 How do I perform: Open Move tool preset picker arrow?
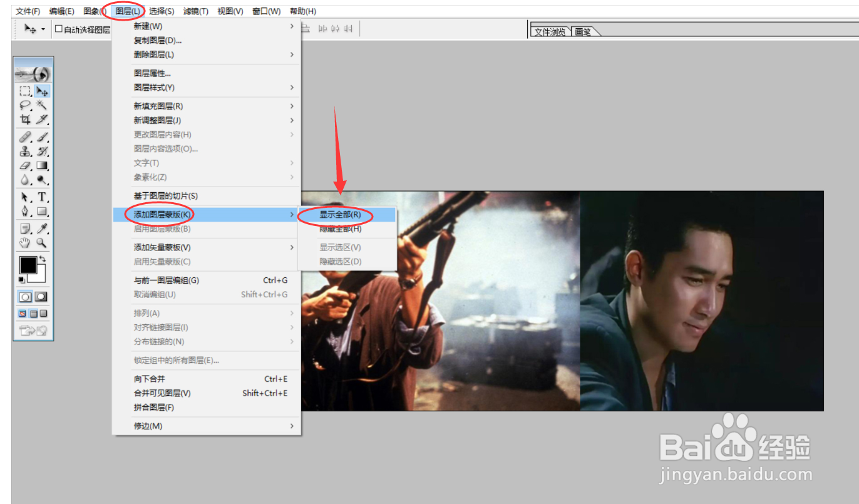click(43, 29)
